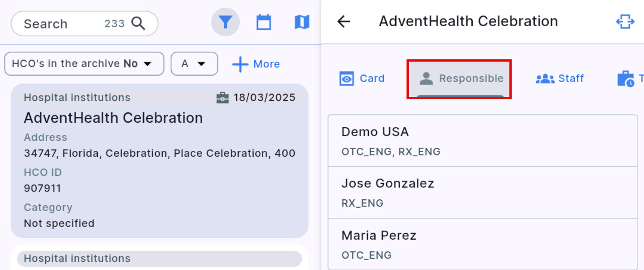This screenshot has height=270, width=644.
Task: Toggle the filter funnel icon
Action: pyautogui.click(x=225, y=22)
